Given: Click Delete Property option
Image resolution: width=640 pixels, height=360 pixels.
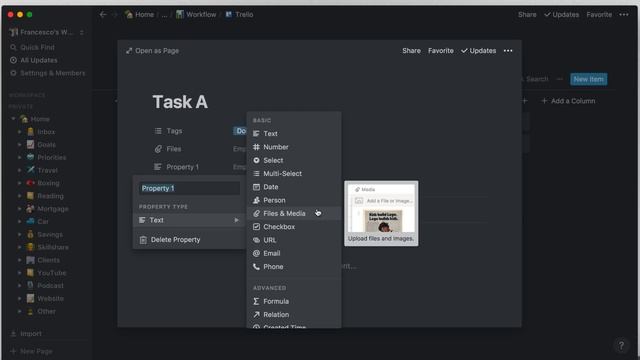Looking at the screenshot, I should click(x=189, y=240).
